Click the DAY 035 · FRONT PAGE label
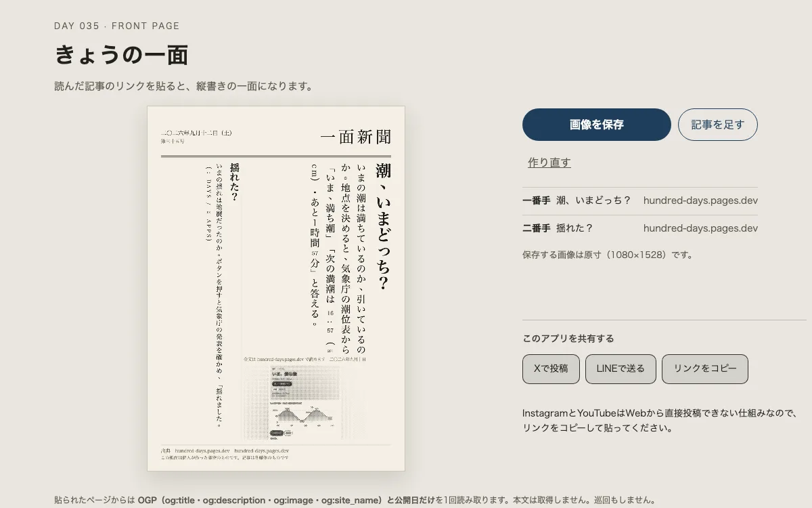Image resolution: width=812 pixels, height=508 pixels. click(117, 26)
